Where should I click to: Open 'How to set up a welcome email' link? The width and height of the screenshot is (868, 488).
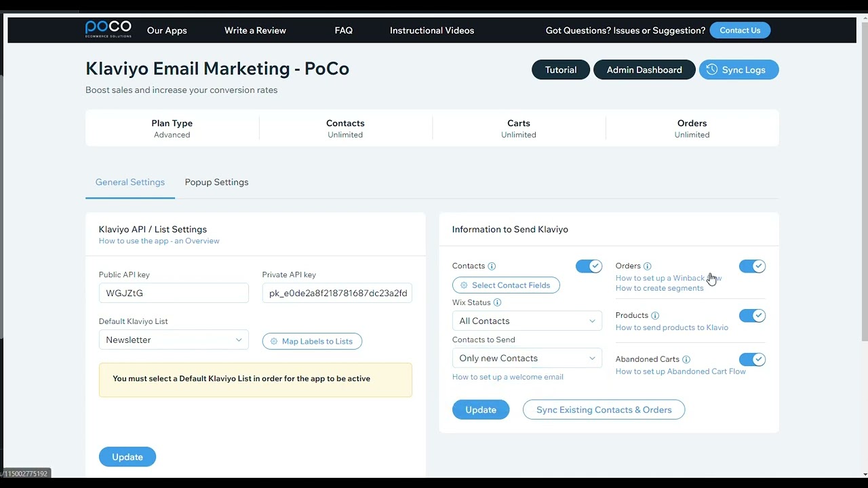[508, 377]
